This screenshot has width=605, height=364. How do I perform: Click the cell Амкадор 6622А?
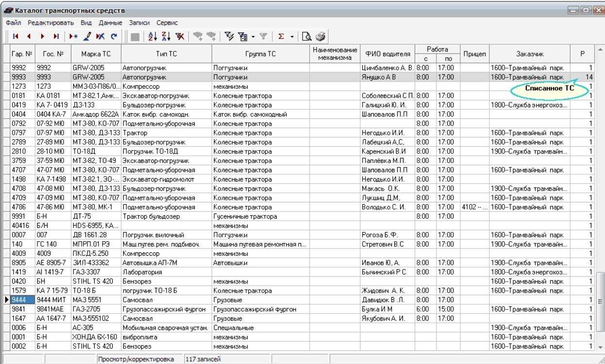(x=96, y=114)
